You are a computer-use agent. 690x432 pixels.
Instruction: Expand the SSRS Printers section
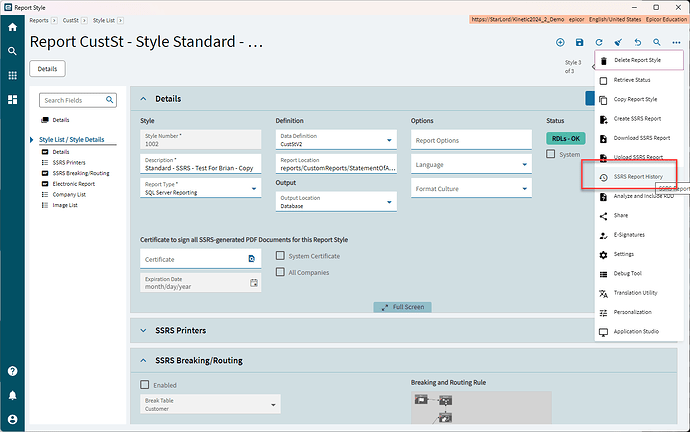click(143, 330)
